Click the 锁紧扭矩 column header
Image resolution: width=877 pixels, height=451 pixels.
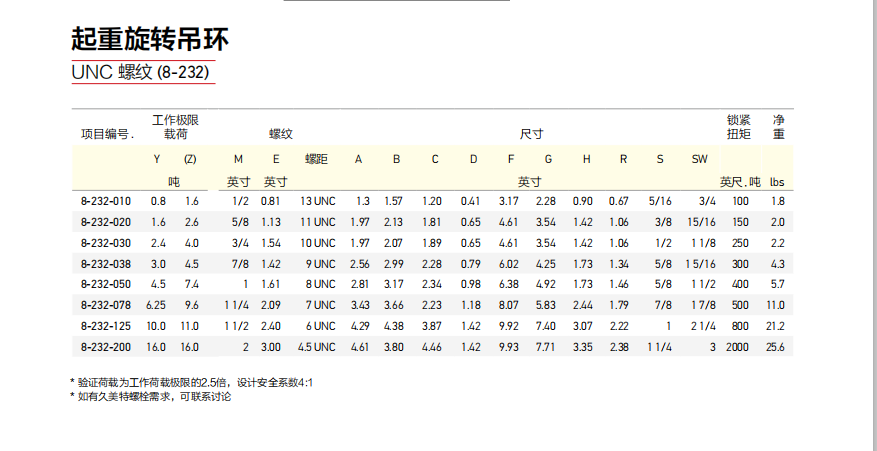click(x=738, y=126)
